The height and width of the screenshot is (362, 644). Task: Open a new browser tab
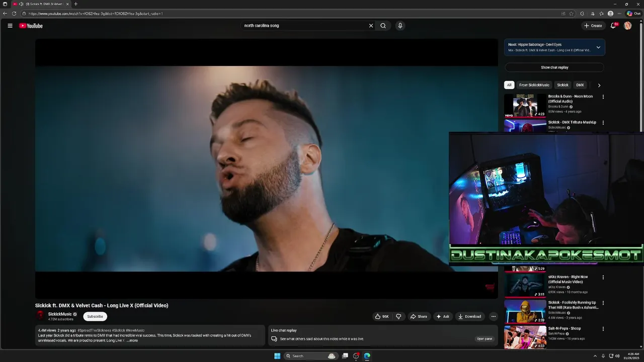click(x=75, y=4)
